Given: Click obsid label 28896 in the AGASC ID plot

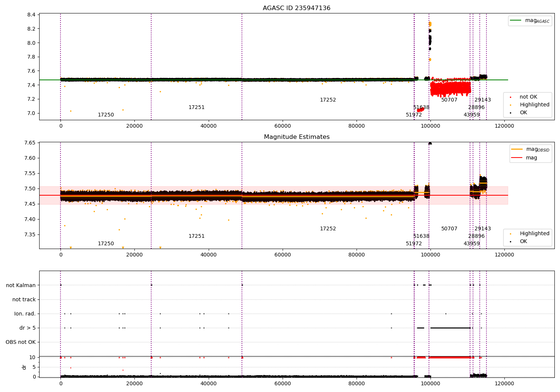Looking at the screenshot, I should pyautogui.click(x=476, y=108).
